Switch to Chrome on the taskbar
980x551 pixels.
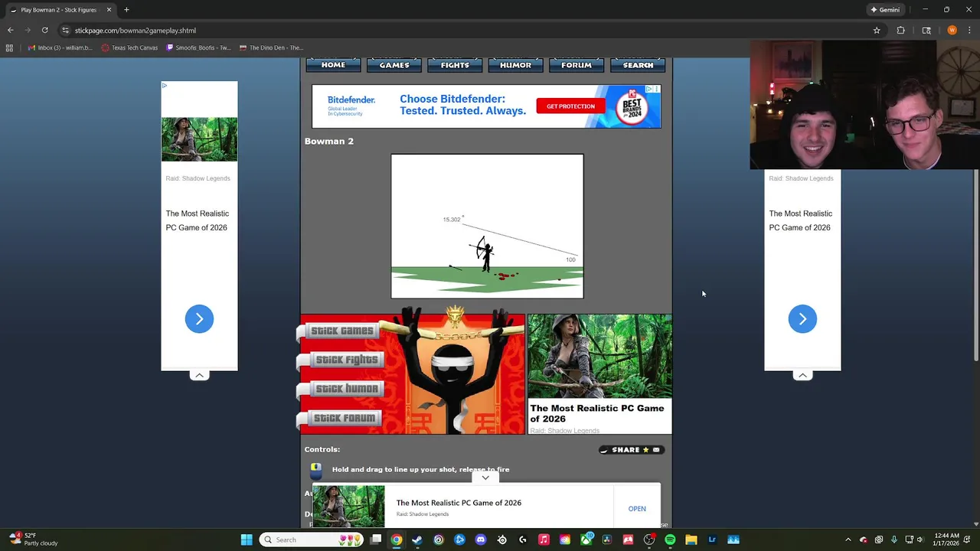(x=397, y=540)
